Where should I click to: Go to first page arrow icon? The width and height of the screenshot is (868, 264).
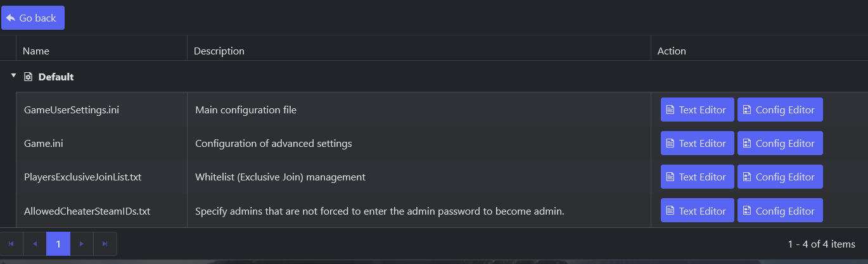click(11, 244)
